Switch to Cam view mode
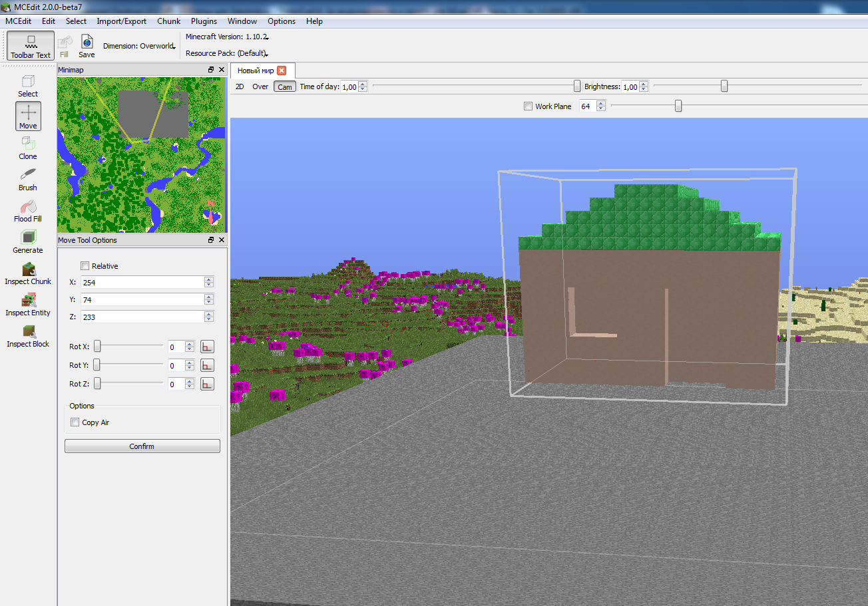The height and width of the screenshot is (606, 868). point(285,86)
